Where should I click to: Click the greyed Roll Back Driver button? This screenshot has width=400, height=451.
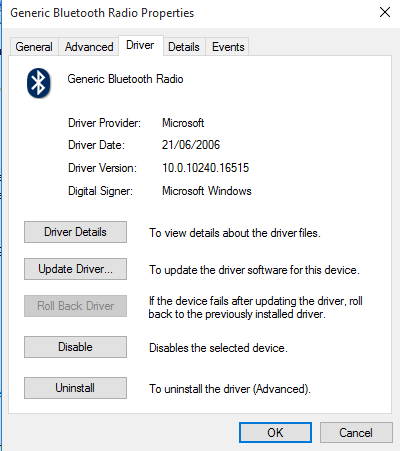pyautogui.click(x=75, y=306)
